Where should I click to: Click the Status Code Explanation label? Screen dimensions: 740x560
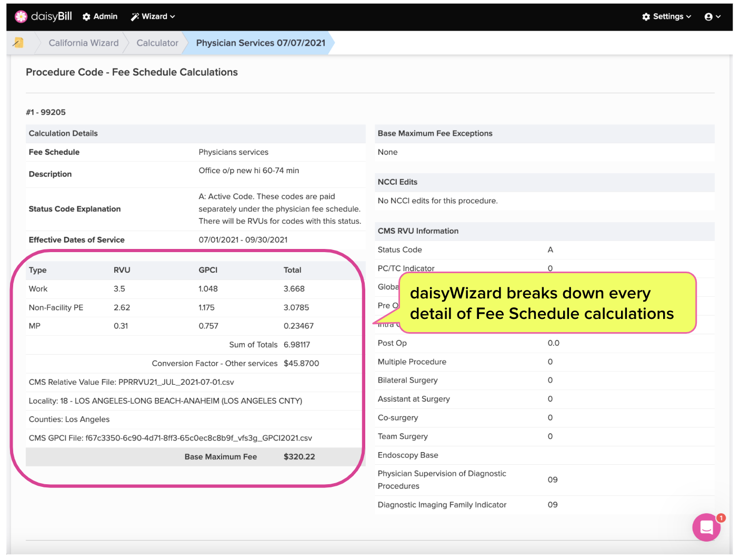click(75, 209)
